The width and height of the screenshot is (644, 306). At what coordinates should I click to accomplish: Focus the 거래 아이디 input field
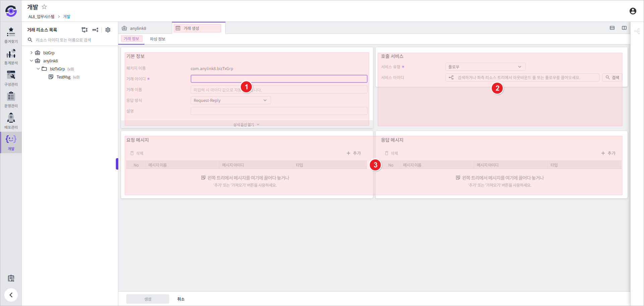coord(279,79)
